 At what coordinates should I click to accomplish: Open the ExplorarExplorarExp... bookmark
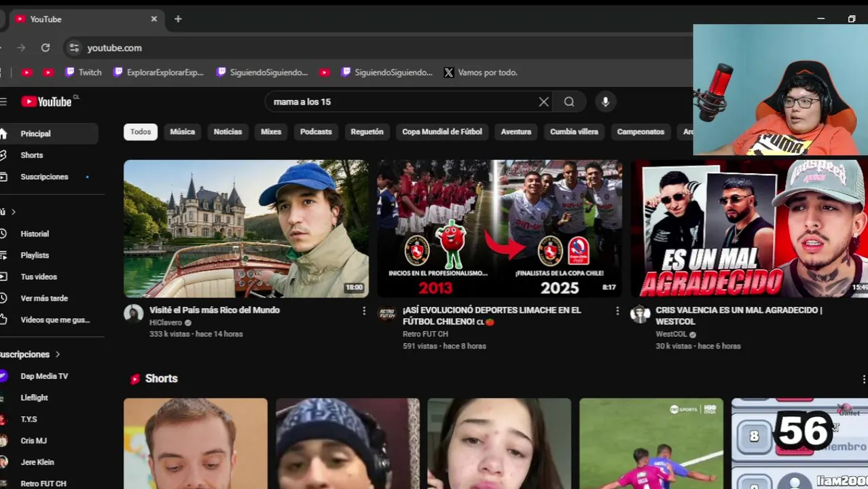158,72
